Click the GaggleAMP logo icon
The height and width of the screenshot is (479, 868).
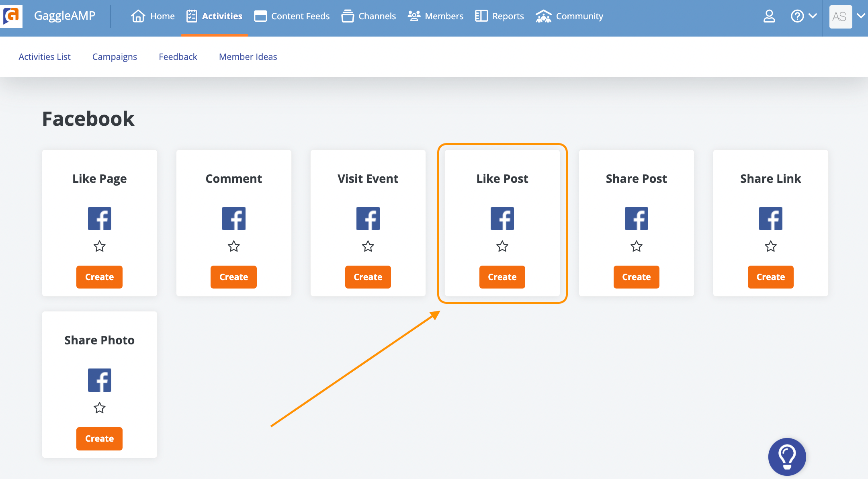[12, 16]
